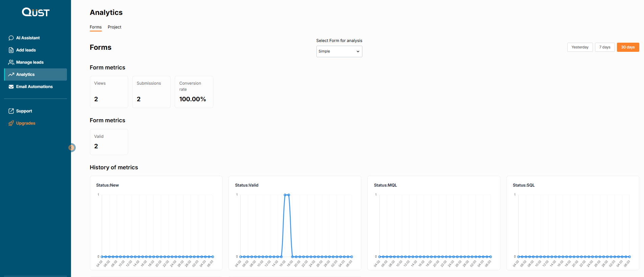Switch to the Project tab
Viewport: 644px width, 277px height.
click(114, 27)
